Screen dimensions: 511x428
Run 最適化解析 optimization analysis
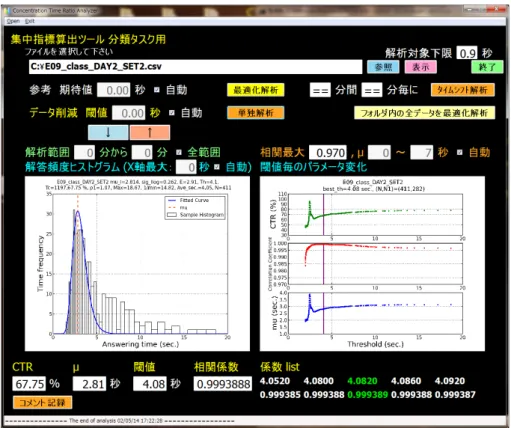tap(256, 90)
